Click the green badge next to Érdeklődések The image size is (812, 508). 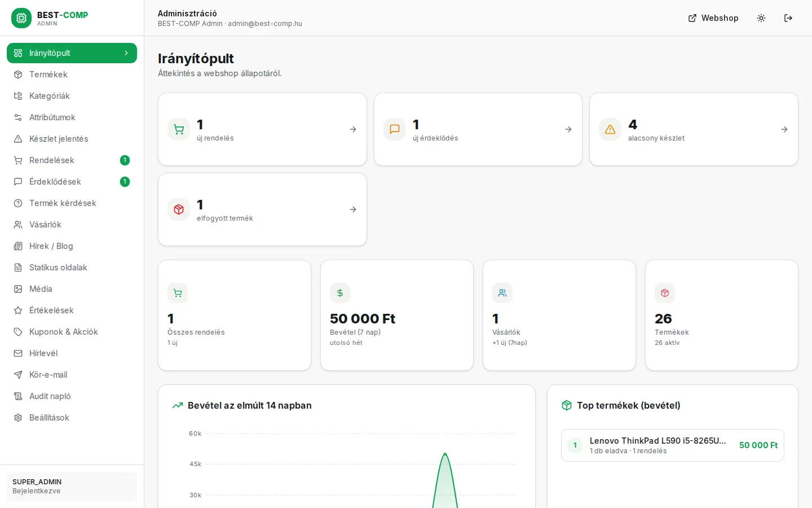pos(125,182)
